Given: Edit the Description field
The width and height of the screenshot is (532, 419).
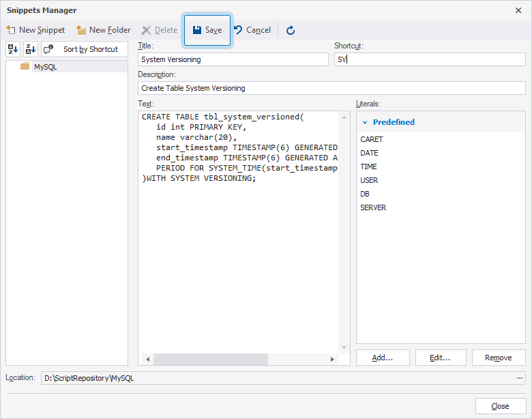Looking at the screenshot, I should pyautogui.click(x=332, y=88).
